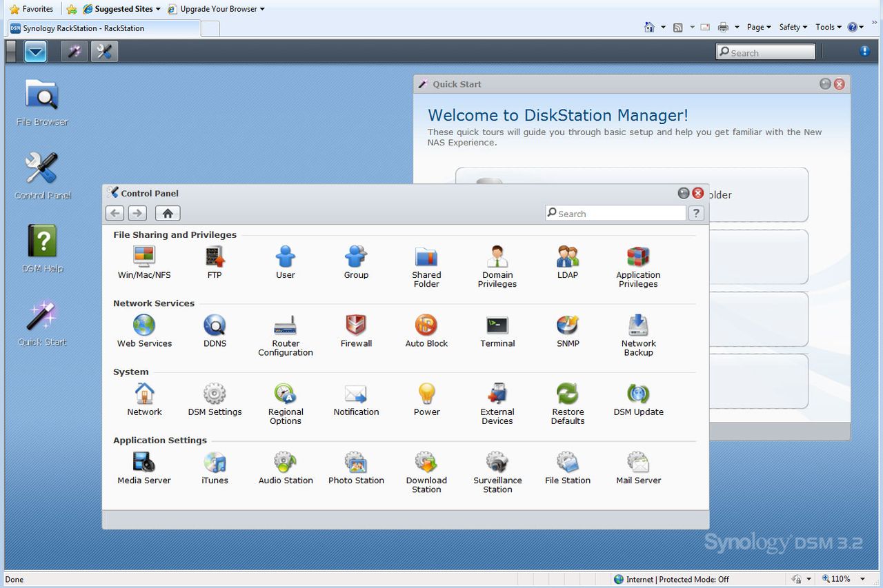Viewport: 883px width, 588px height.
Task: Open SNMP settings
Action: click(x=568, y=331)
